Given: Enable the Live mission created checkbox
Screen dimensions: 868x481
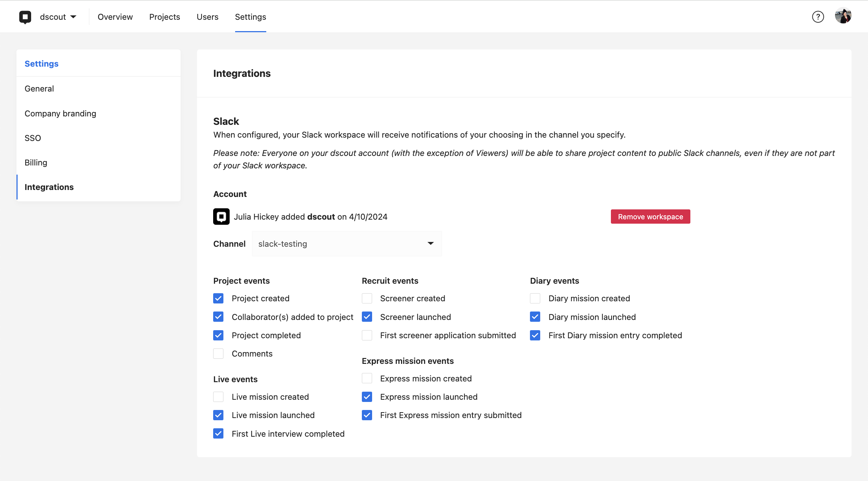Looking at the screenshot, I should point(218,397).
